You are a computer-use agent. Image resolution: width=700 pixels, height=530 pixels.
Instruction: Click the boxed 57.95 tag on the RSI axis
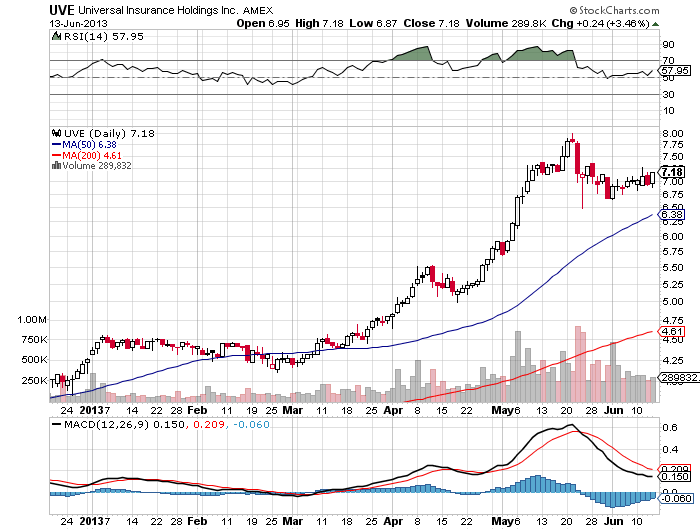[x=675, y=71]
